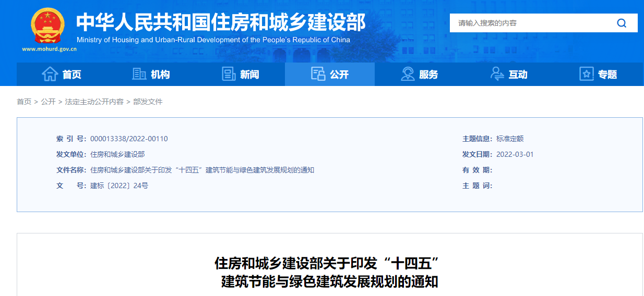The image size is (644, 296).
Task: Click the headset person icon beside 服务
Action: [408, 74]
